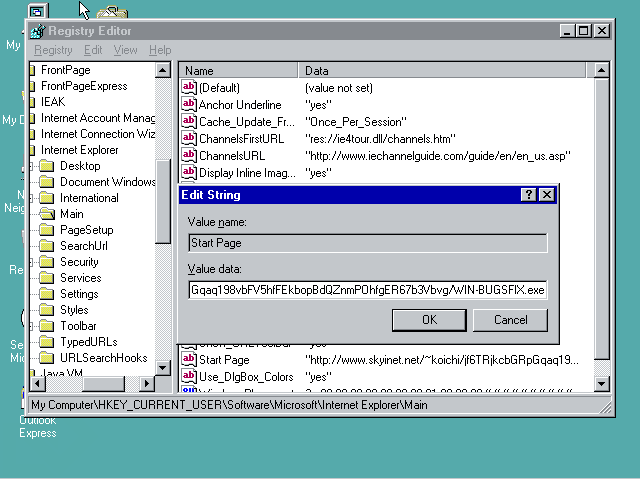Click the skyinet.net Start Page data
Image resolution: width=640 pixels, height=480 pixels.
click(442, 360)
